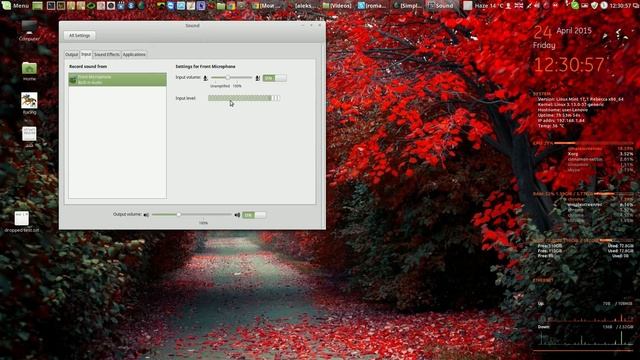Select the Input tab
The height and width of the screenshot is (360, 640).
click(x=86, y=54)
